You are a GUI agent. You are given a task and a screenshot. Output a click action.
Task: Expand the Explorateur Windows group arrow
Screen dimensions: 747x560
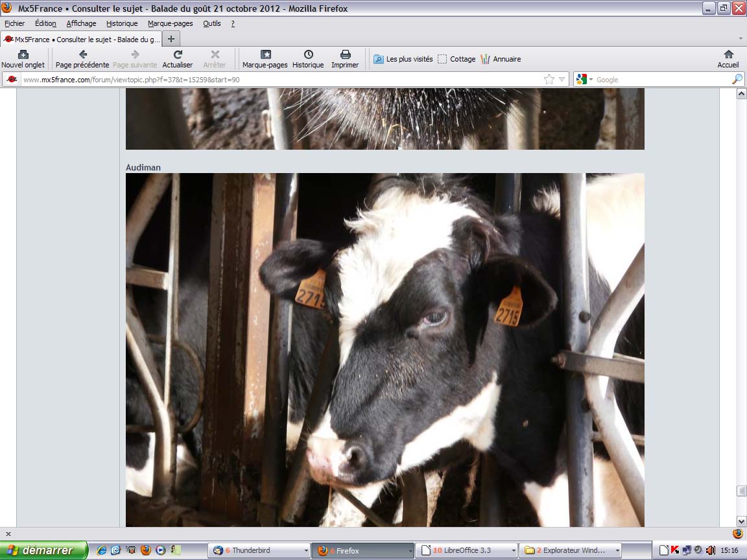click(617, 551)
